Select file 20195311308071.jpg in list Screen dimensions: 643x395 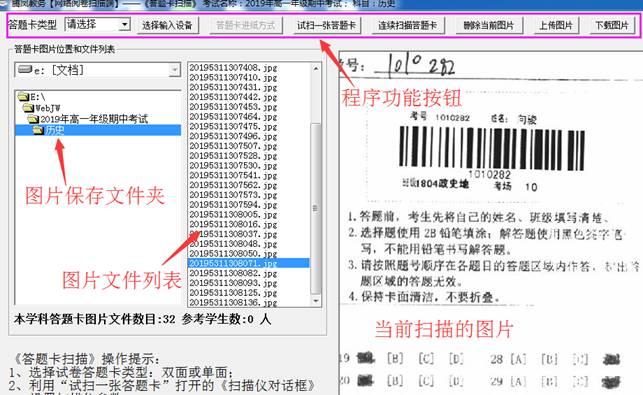pyautogui.click(x=249, y=263)
